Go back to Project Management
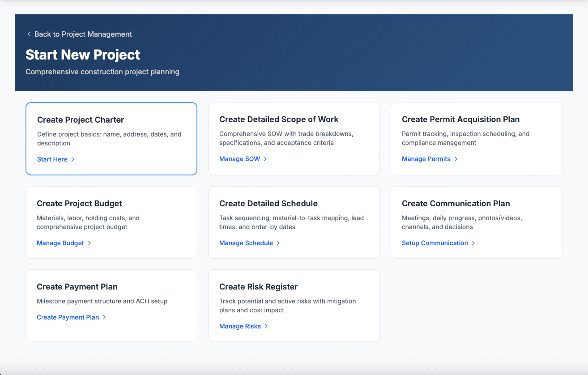This screenshot has width=588, height=375. pyautogui.click(x=83, y=34)
